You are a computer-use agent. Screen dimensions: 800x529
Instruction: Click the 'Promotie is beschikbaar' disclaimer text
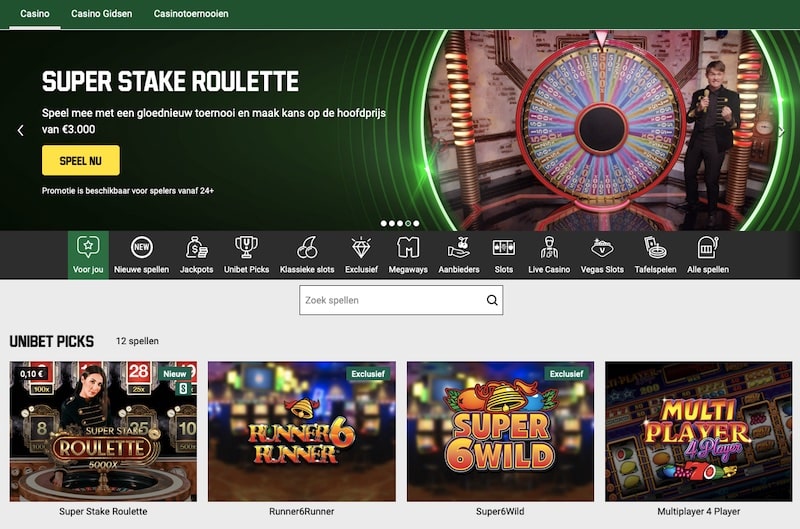point(128,191)
